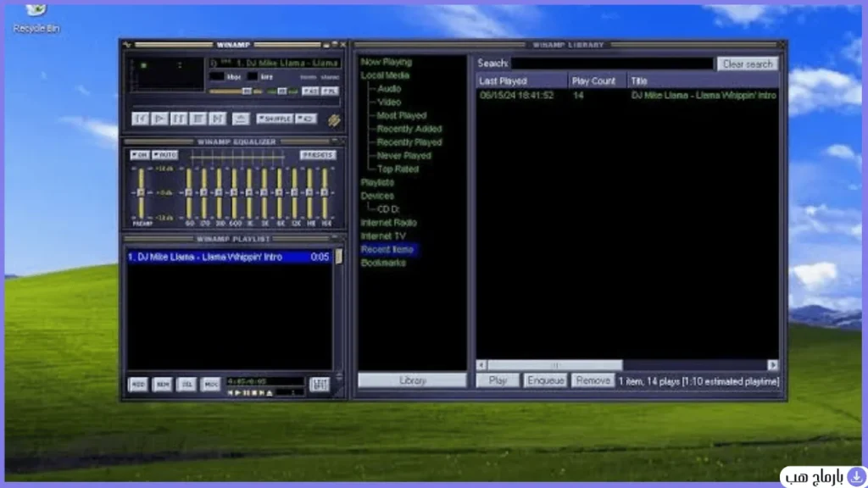
Task: Select Devices in library tree
Action: (377, 196)
